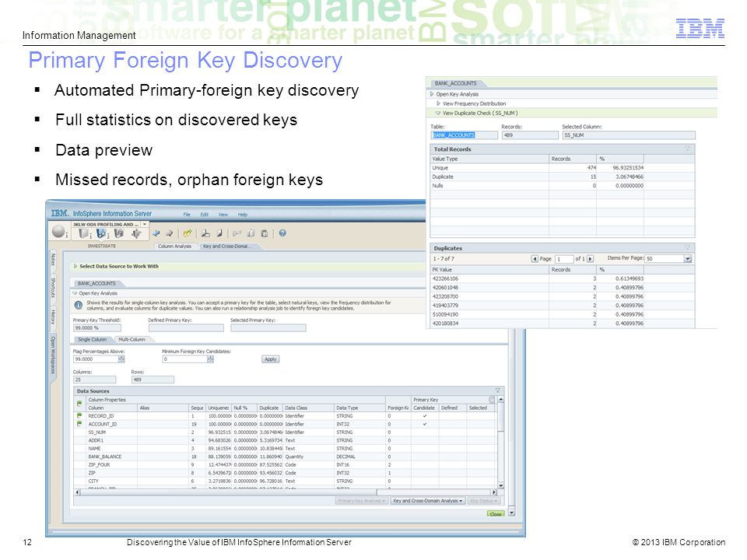Select duplicate PK value 510094190
The width and height of the screenshot is (747, 560).
coord(562,314)
